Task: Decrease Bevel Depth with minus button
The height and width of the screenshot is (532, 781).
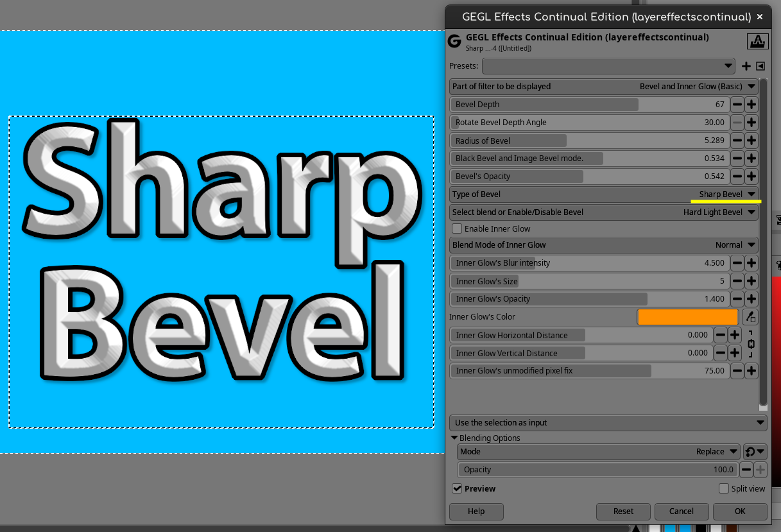Action: click(x=737, y=105)
